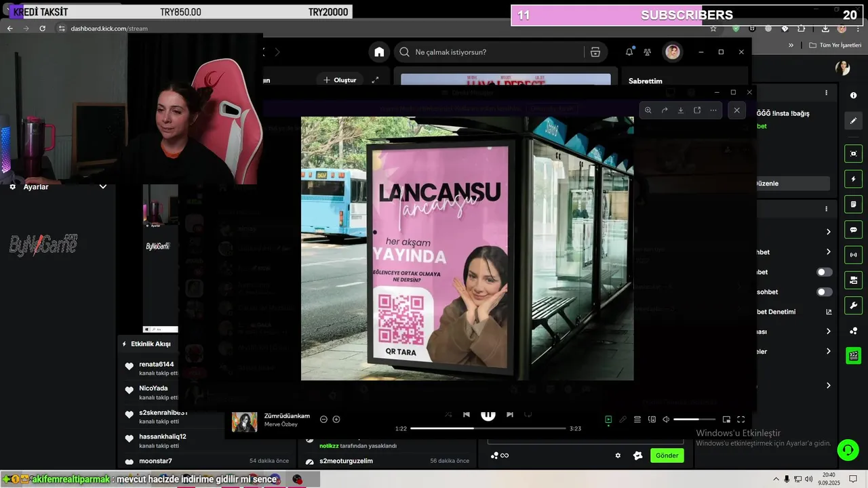Expand the chevron on the 'eler' row
Image resolution: width=868 pixels, height=488 pixels.
tap(828, 351)
